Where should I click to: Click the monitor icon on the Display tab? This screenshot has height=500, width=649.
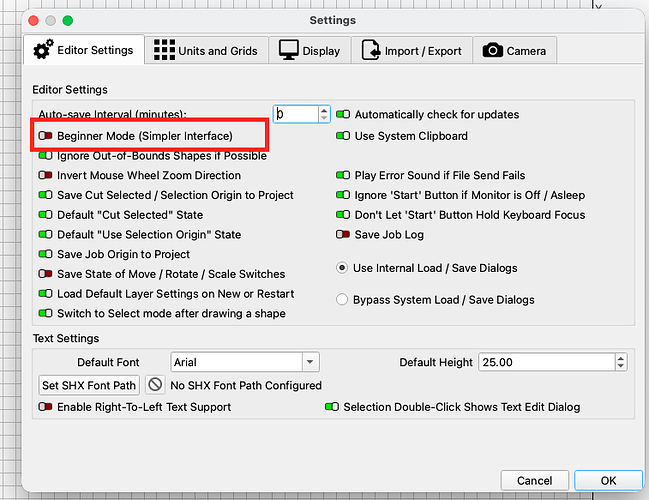pyautogui.click(x=288, y=50)
